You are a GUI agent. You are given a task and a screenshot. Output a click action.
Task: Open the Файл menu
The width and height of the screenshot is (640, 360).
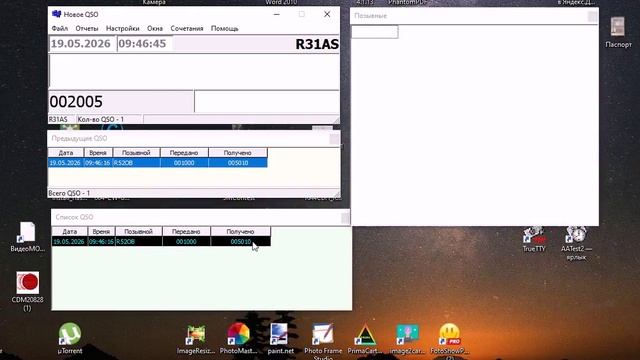click(x=60, y=29)
